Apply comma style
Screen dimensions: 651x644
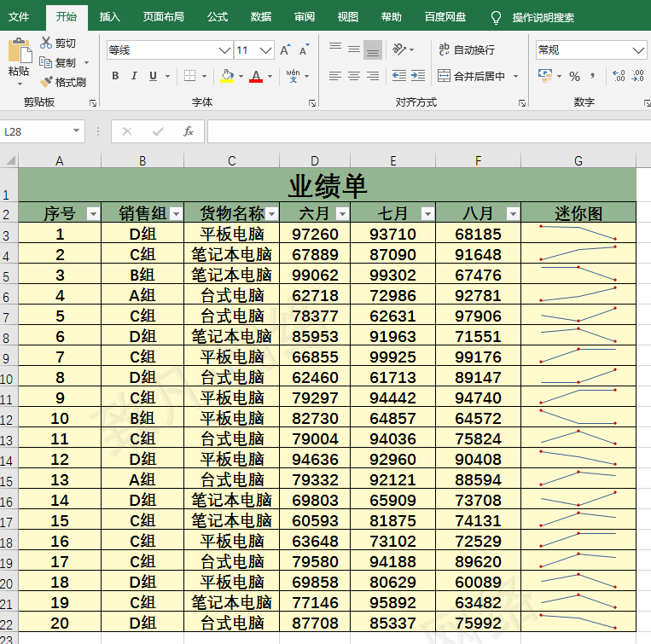coord(592,76)
